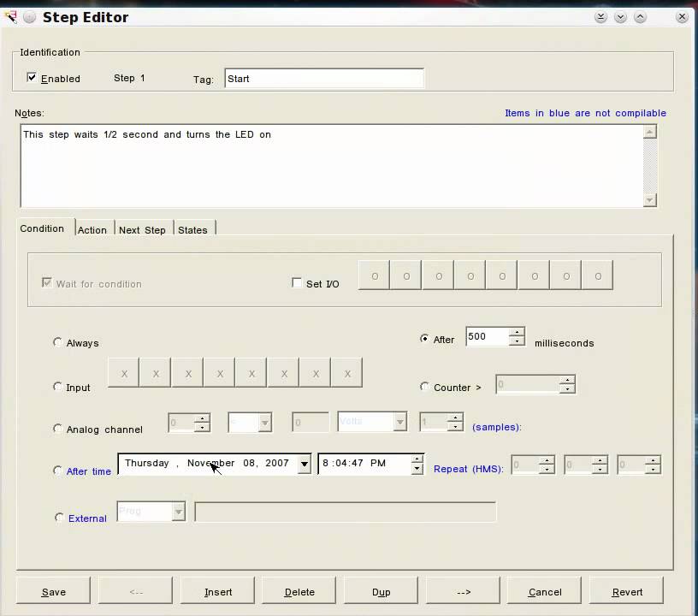This screenshot has width=698, height=616.
Task: Increase the After milliseconds value
Action: tap(517, 333)
